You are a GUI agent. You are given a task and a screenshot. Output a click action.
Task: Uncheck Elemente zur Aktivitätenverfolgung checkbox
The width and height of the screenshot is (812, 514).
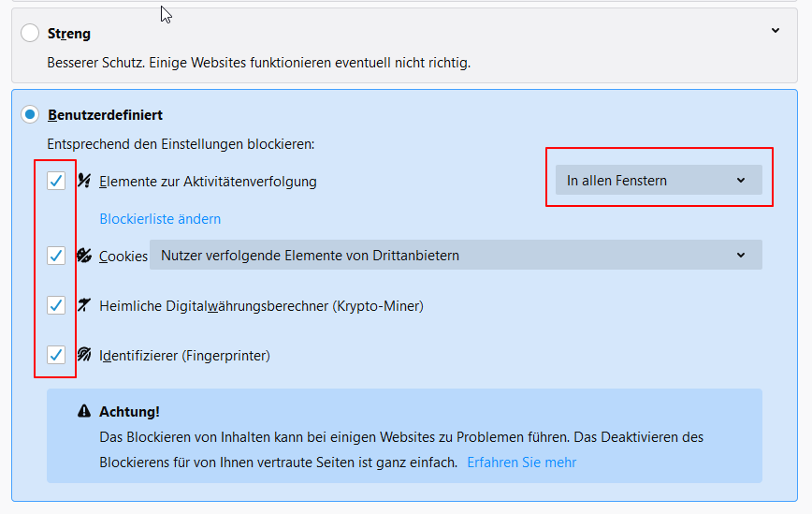[x=56, y=181]
